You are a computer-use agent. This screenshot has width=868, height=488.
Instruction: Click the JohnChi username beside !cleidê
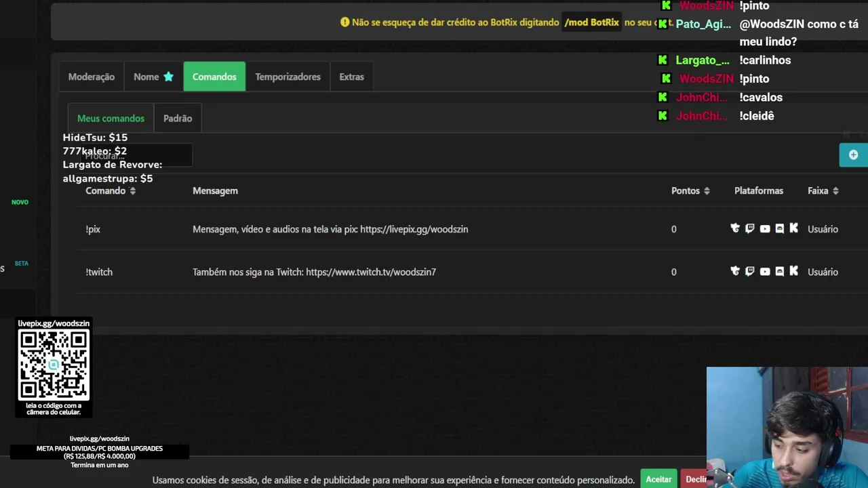point(702,116)
